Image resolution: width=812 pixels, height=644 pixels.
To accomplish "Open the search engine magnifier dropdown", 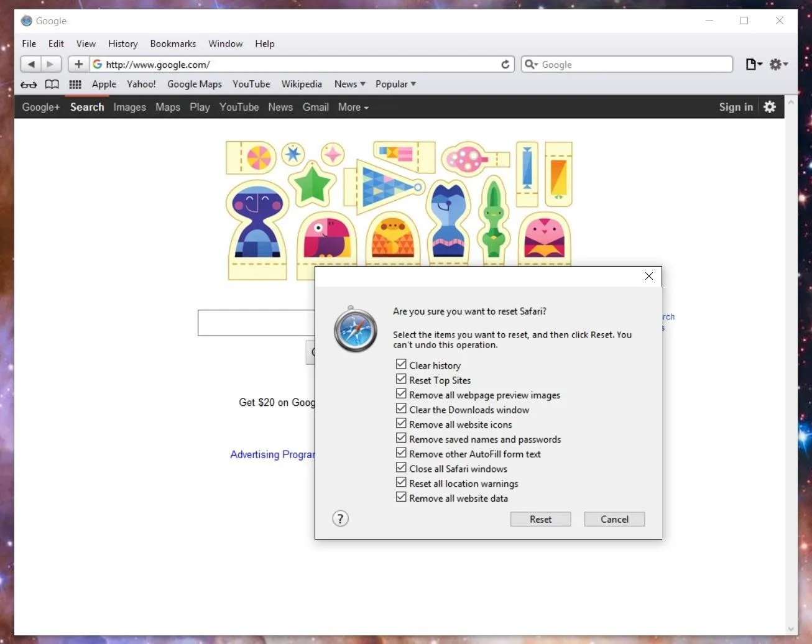I will (x=531, y=64).
